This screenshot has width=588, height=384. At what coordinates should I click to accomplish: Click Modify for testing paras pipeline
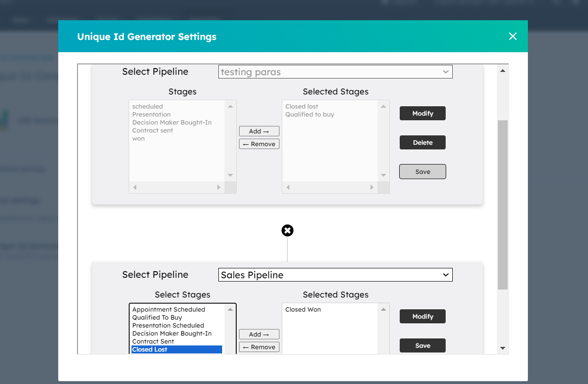point(422,113)
